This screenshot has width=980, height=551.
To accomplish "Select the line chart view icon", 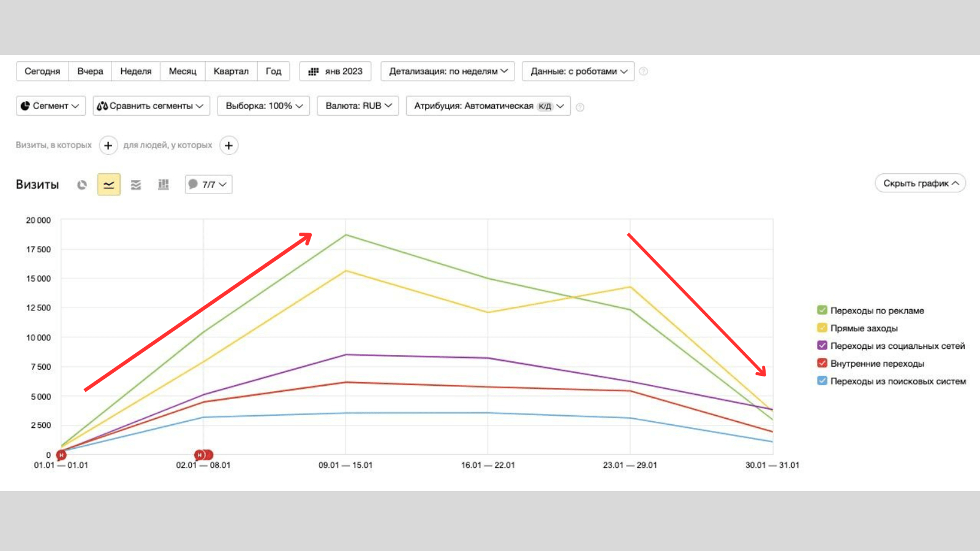I will [x=109, y=184].
